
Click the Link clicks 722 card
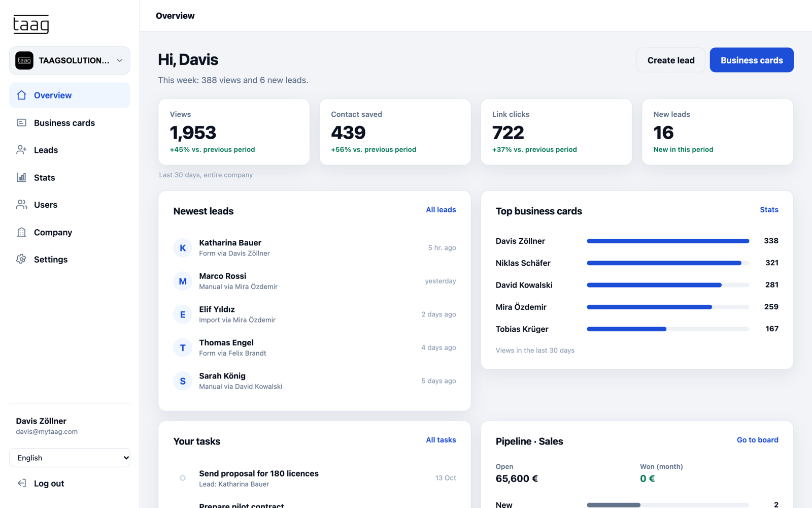pyautogui.click(x=556, y=132)
